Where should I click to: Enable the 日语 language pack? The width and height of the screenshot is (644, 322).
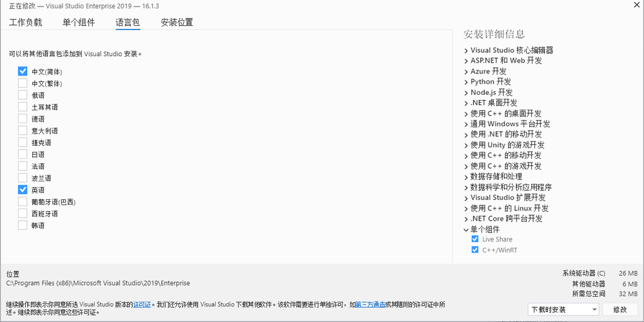[23, 155]
